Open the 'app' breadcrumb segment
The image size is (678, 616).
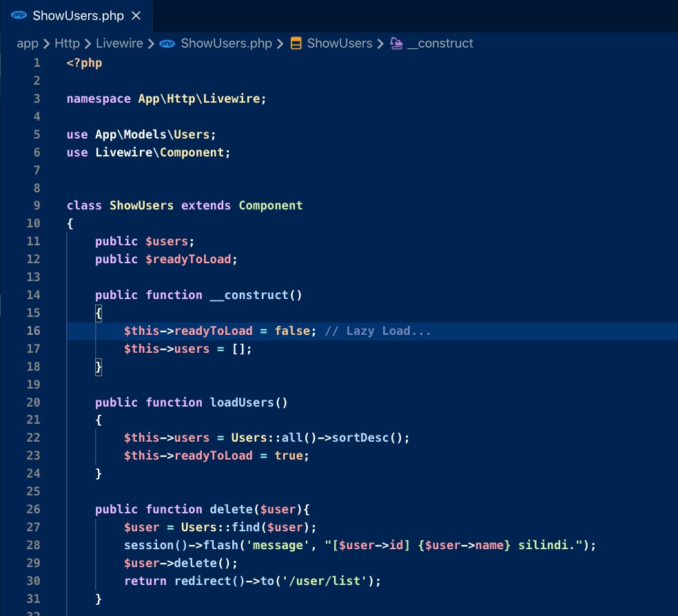(28, 43)
